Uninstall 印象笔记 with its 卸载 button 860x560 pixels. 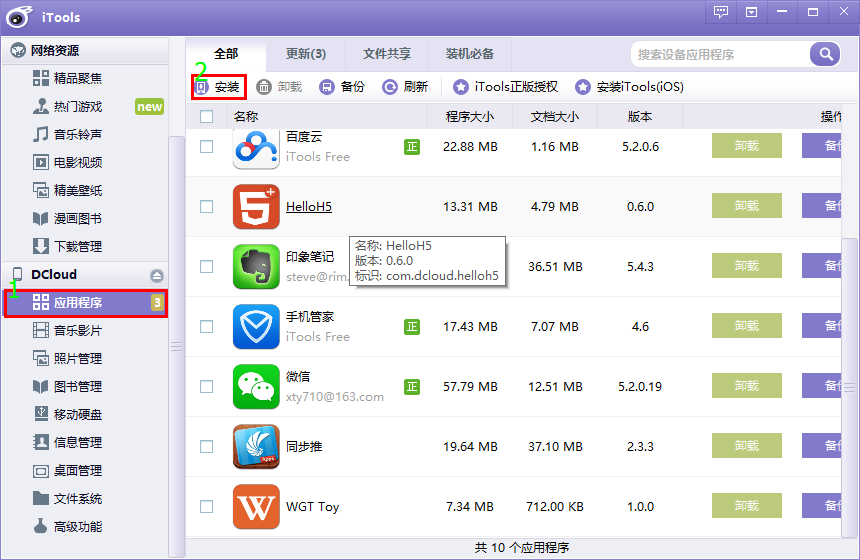click(x=747, y=266)
